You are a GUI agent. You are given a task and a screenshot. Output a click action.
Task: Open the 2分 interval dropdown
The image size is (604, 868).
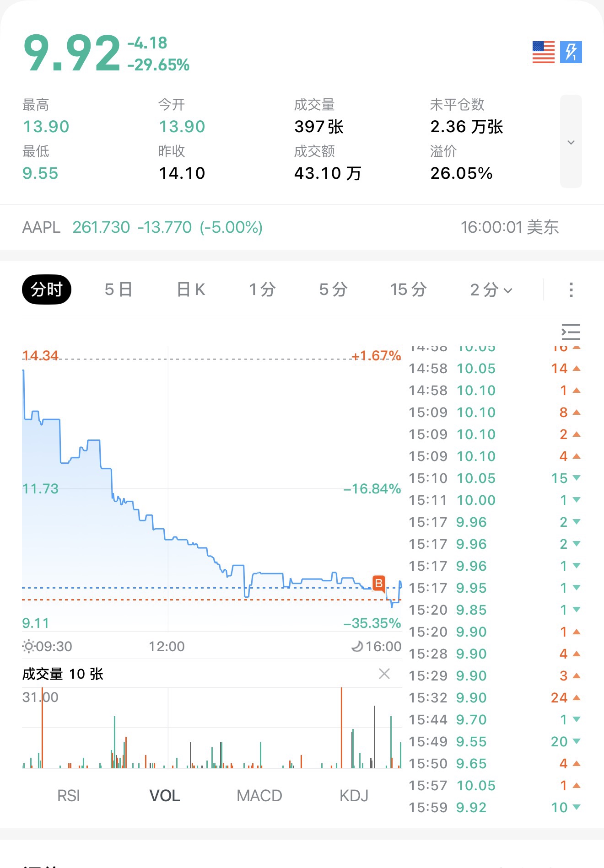[x=491, y=290]
